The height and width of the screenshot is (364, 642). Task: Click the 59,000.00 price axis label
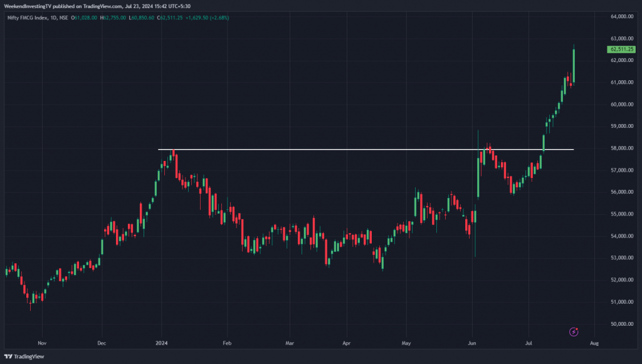622,126
